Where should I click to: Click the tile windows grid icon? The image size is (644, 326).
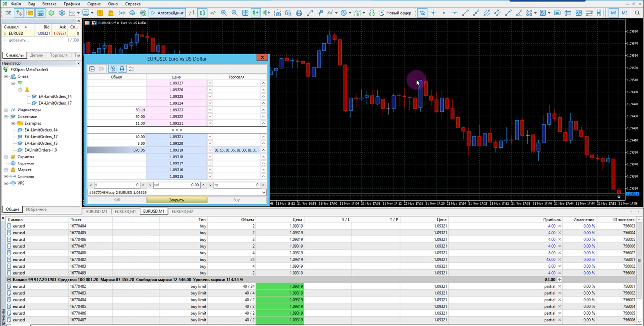[245, 13]
